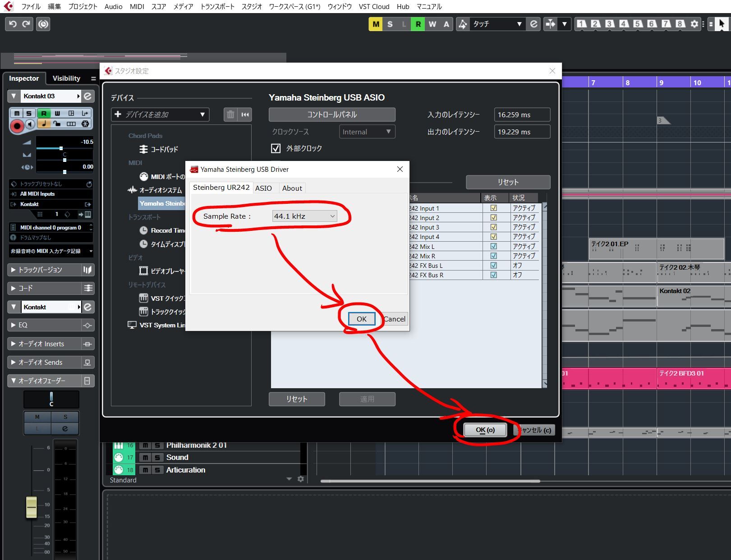This screenshot has height=560, width=731.
Task: Click the reset-to-first icon beside trash
Action: [245, 115]
